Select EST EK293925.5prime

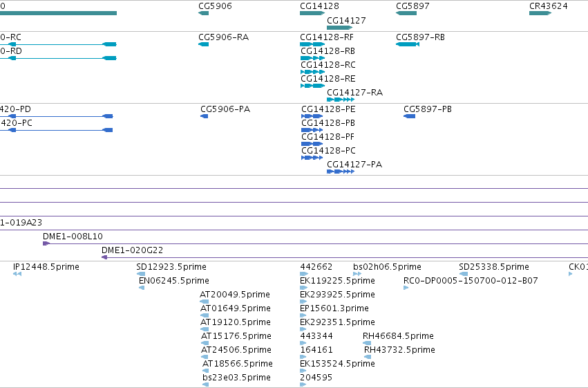pyautogui.click(x=337, y=295)
